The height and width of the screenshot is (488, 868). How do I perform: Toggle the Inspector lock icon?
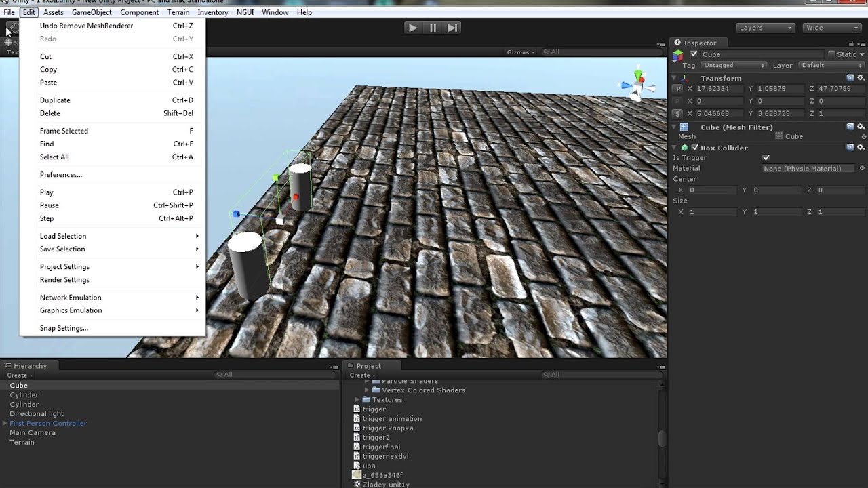tap(851, 43)
